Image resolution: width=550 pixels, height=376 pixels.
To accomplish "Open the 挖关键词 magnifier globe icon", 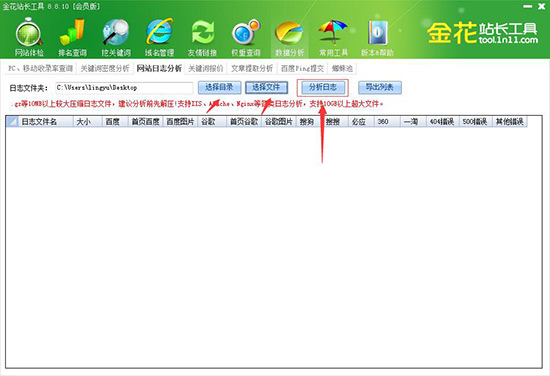I will (x=116, y=37).
